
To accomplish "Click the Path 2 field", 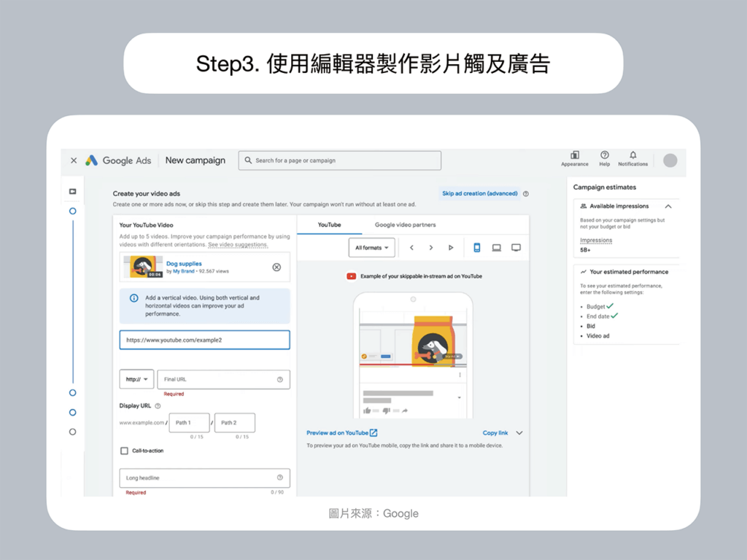I will 234,423.
